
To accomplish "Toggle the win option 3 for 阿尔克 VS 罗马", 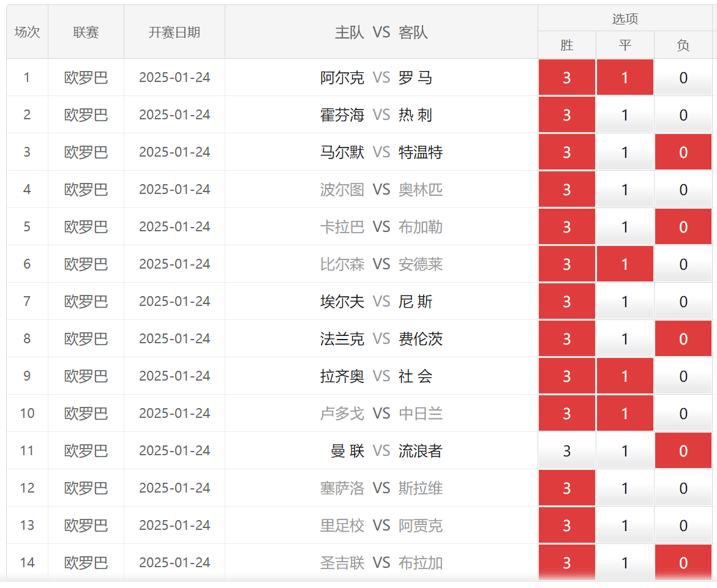I will coord(566,78).
